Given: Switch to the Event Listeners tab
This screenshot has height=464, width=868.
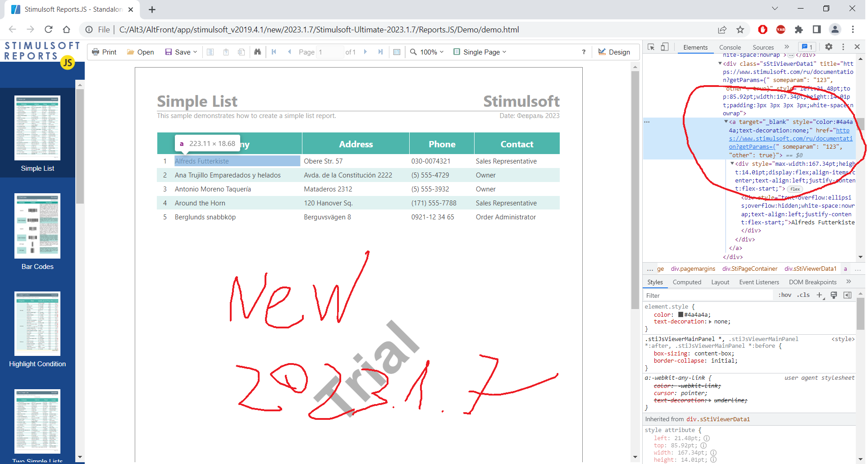Looking at the screenshot, I should (x=759, y=282).
